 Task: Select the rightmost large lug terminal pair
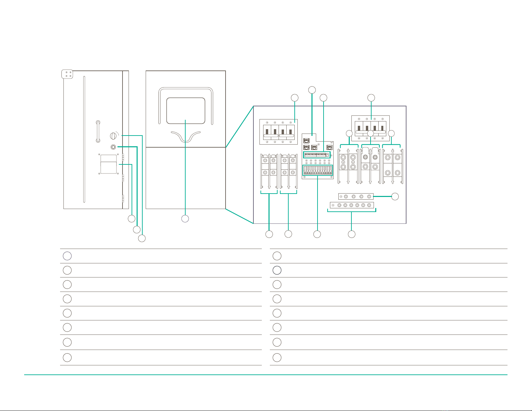(393, 166)
